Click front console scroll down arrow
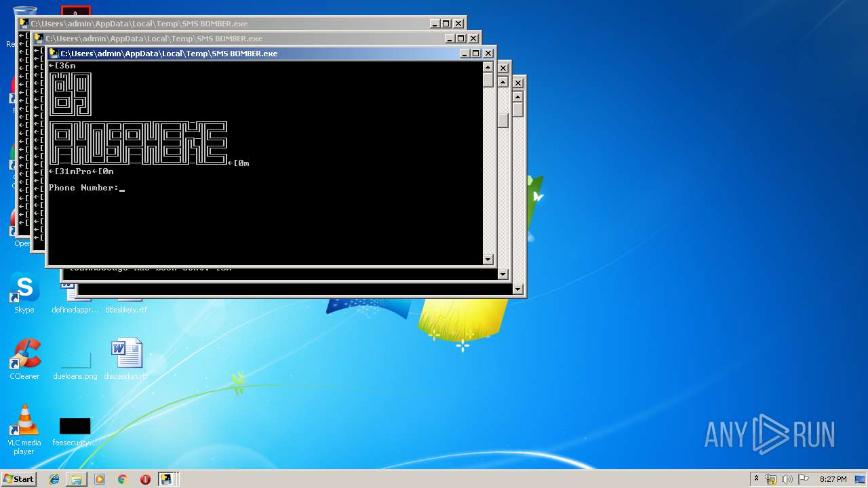This screenshot has width=868, height=488. 488,259
